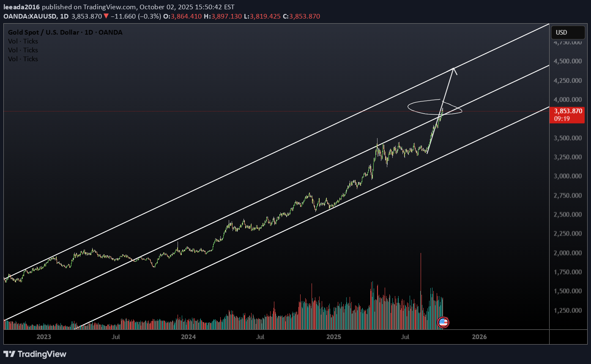Open the Gold Spot / U.S. Dollar title
The height and width of the screenshot is (364, 591).
(x=65, y=33)
